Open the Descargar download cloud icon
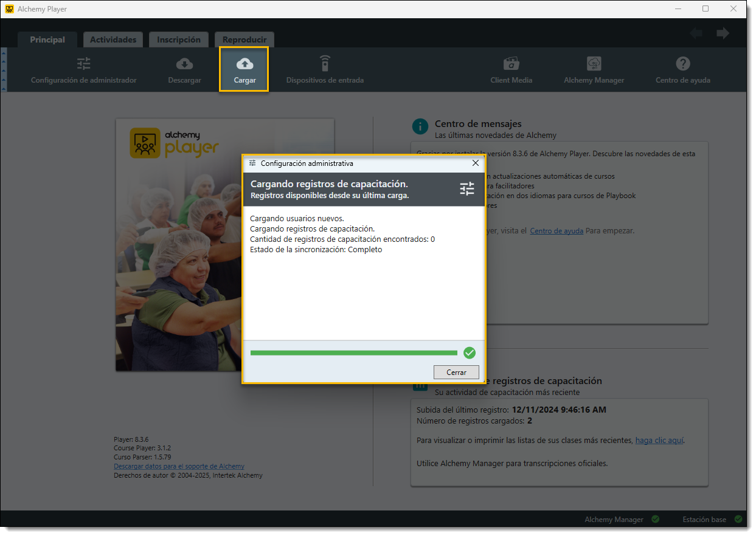This screenshot has width=756, height=536. tap(184, 64)
